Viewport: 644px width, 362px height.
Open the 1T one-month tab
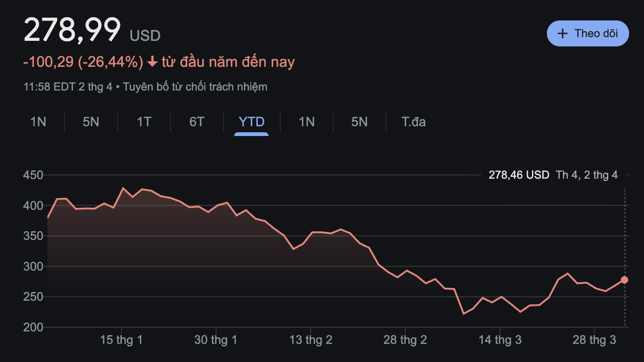[144, 122]
